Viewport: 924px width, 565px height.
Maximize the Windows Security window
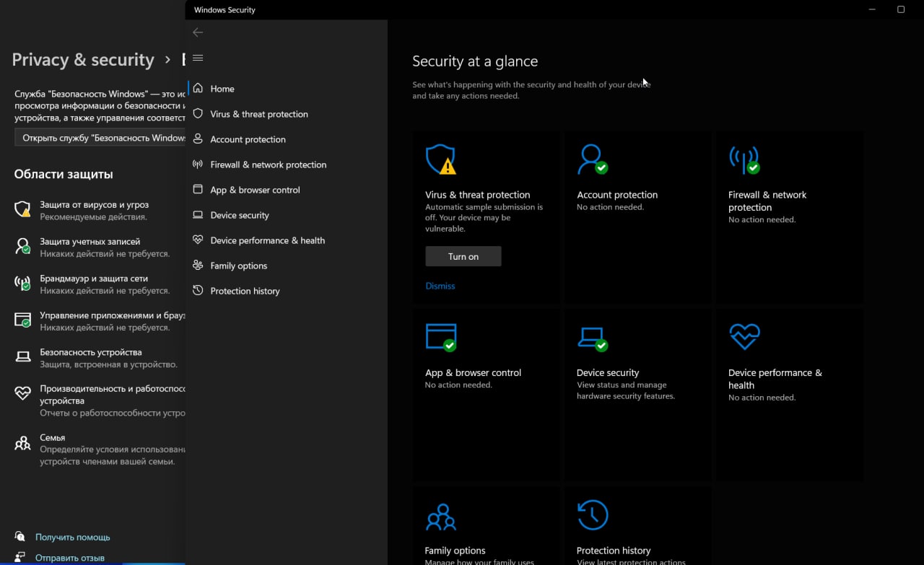[901, 9]
